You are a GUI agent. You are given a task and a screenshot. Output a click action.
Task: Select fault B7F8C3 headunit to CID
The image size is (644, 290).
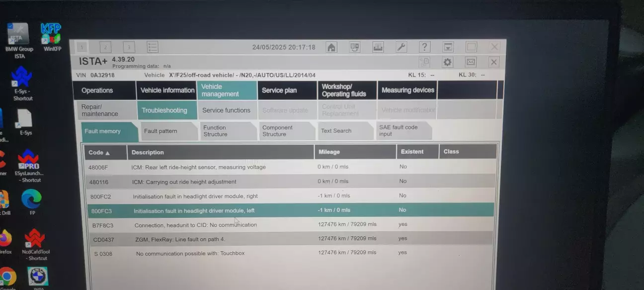point(291,225)
